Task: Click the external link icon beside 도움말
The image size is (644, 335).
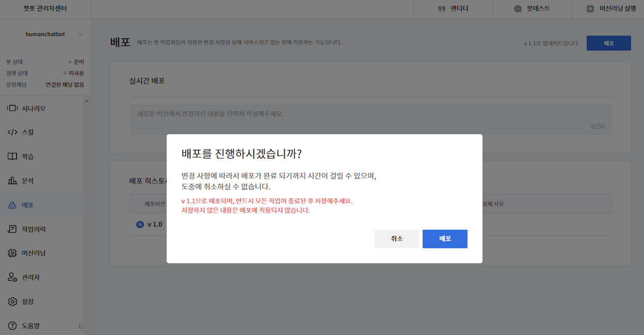Action: [x=81, y=326]
